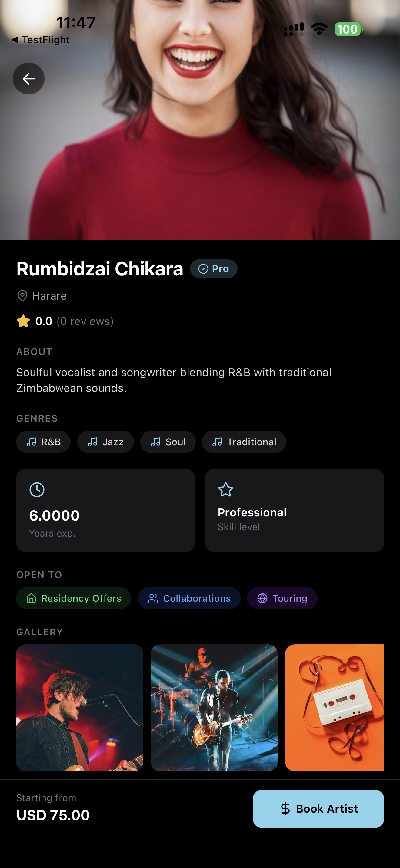
Task: Tap the star icon in skill card
Action: tap(226, 490)
